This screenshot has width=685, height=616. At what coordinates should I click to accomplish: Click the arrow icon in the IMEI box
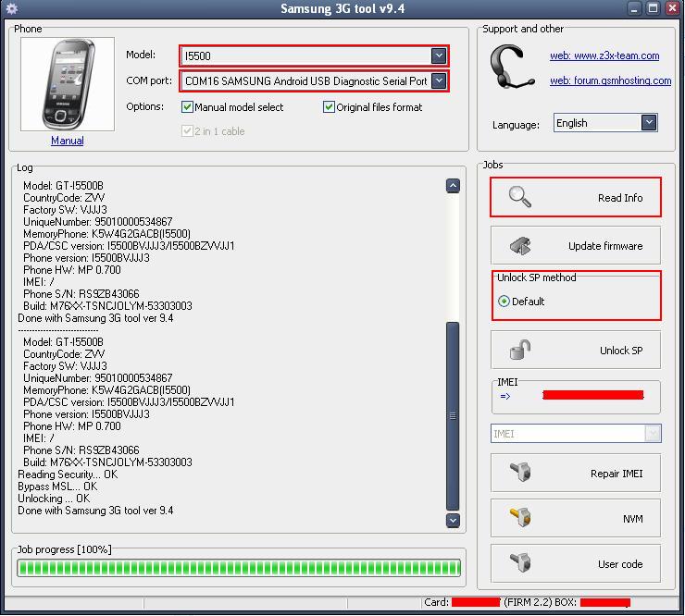coord(505,396)
